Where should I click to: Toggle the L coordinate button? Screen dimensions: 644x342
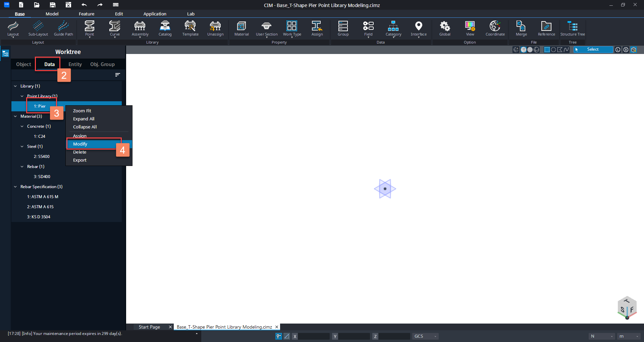pyautogui.click(x=618, y=50)
